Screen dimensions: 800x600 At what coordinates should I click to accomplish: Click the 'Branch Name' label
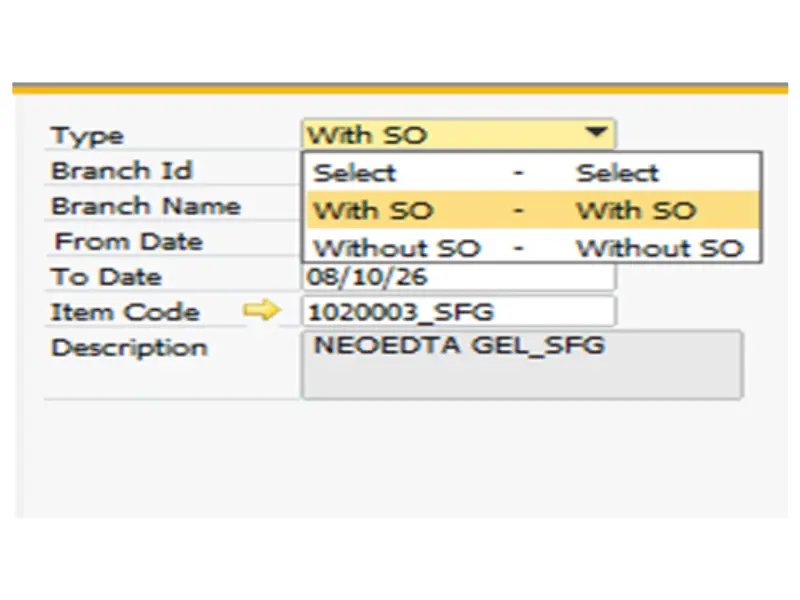[146, 206]
